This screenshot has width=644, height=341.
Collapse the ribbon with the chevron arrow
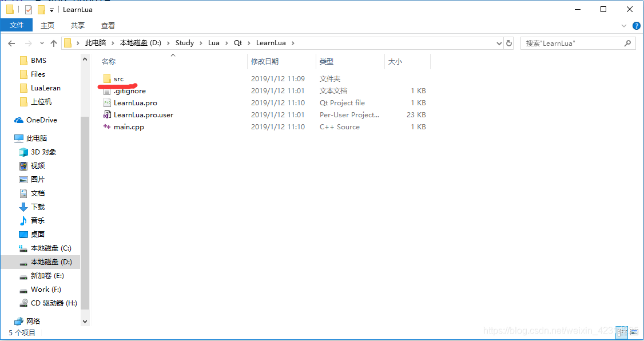click(625, 25)
